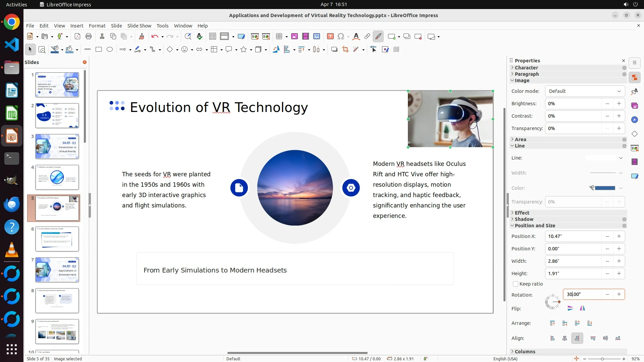This screenshot has height=362, width=644.
Task: Click the Insert Special Character icon
Action: coord(341,37)
